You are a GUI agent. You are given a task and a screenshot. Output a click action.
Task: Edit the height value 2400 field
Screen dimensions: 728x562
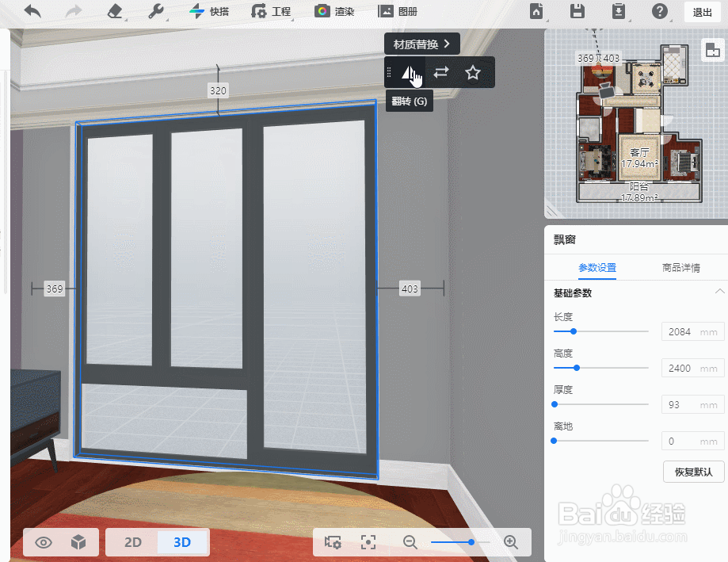coord(692,368)
